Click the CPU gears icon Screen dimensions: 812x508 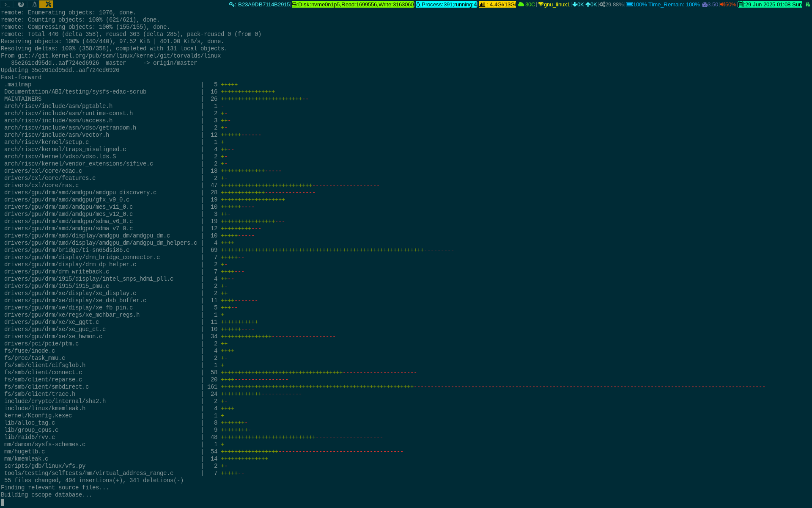click(602, 4)
